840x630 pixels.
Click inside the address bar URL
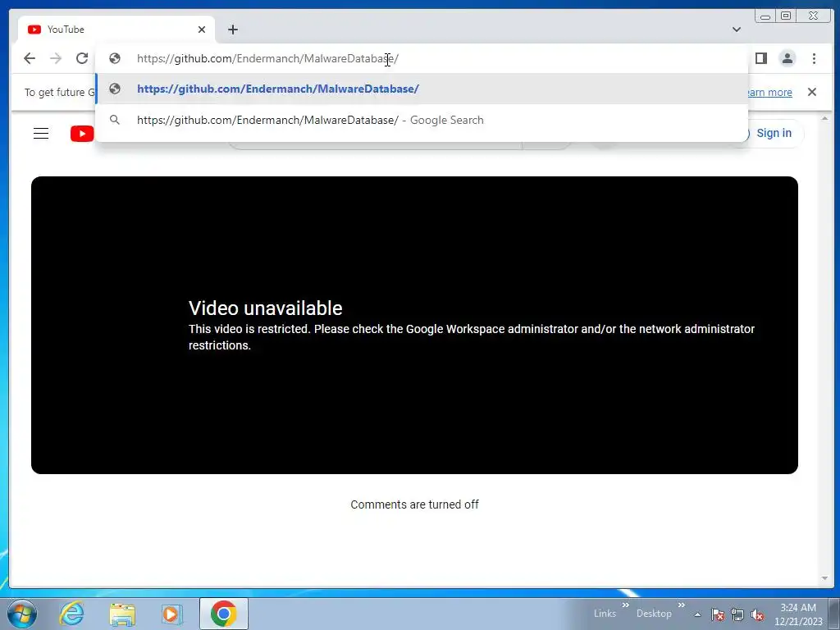(267, 58)
